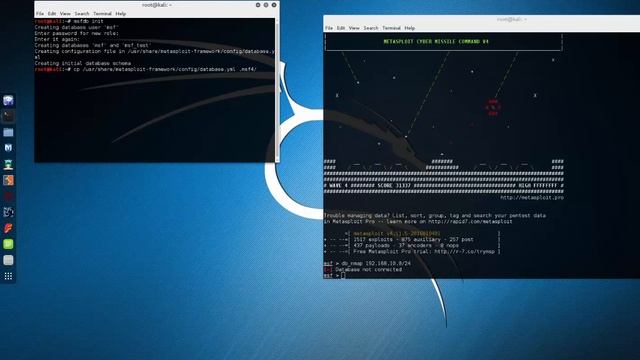The image size is (640, 360).
Task: Open BeEF XSS framework dock icon
Action: [8, 212]
